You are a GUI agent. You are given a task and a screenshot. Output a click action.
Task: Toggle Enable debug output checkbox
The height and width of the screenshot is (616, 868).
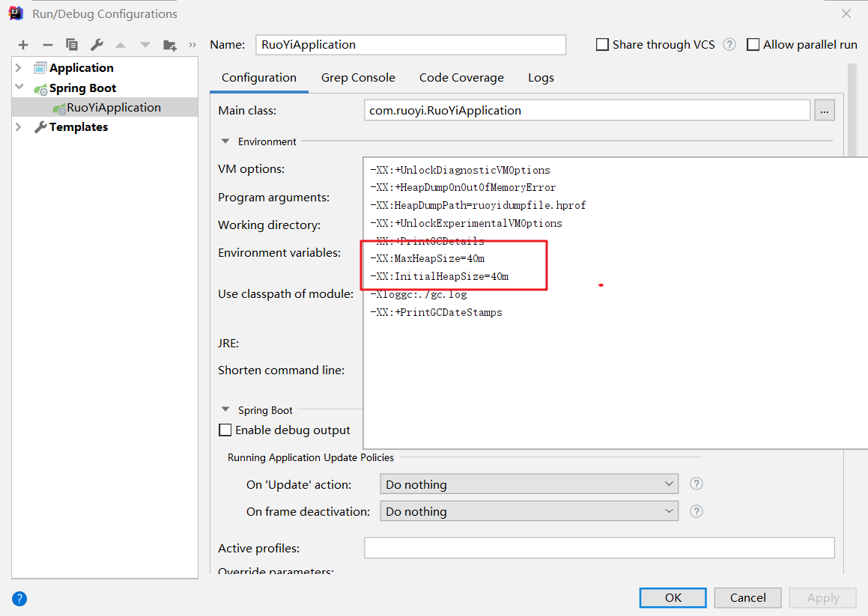tap(225, 430)
